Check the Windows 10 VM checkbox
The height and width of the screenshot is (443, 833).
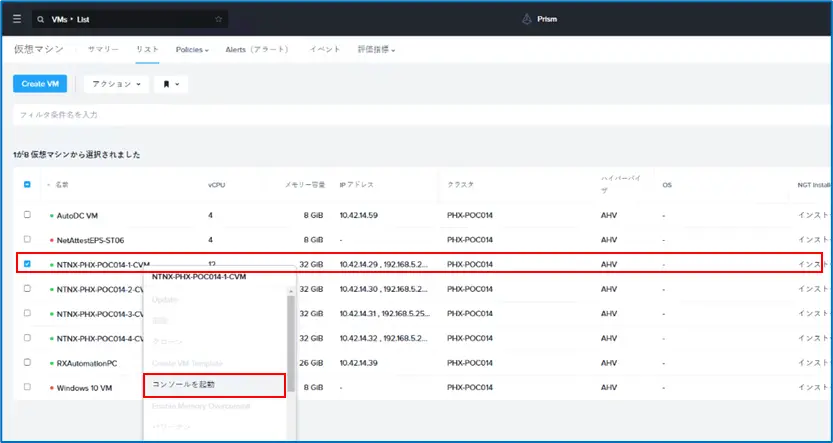(x=27, y=387)
